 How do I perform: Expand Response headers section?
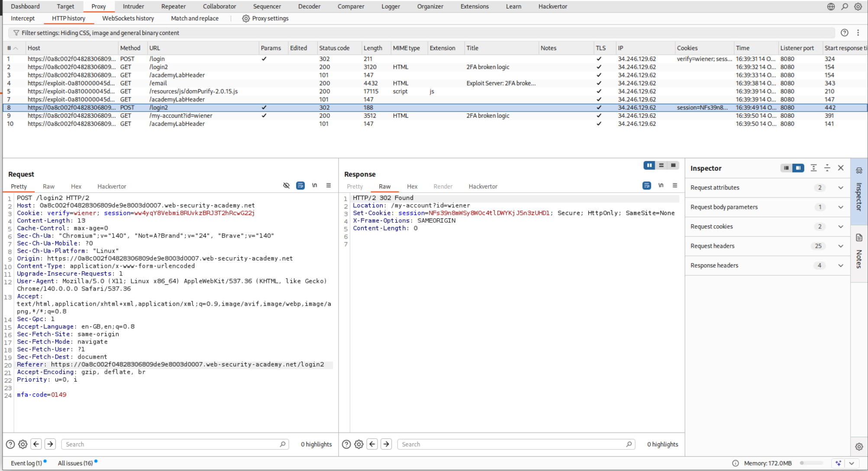(x=840, y=266)
